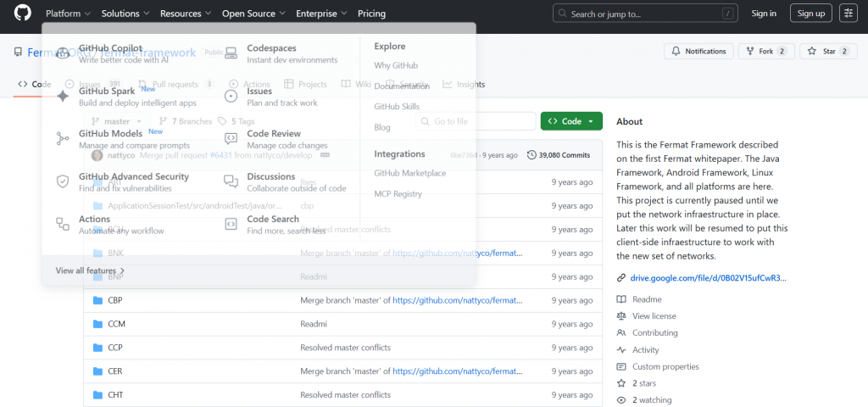Click the Code Review icon
868x407 pixels.
(231, 138)
